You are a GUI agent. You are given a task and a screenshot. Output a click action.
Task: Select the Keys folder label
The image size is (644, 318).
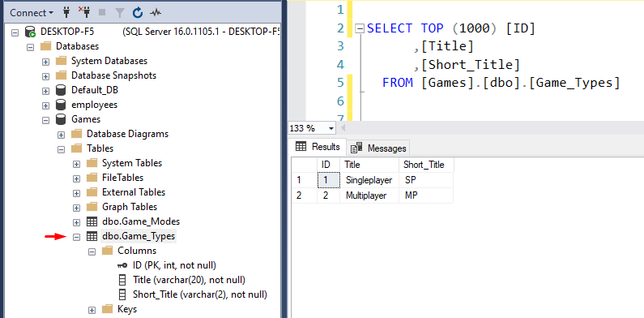click(x=127, y=309)
